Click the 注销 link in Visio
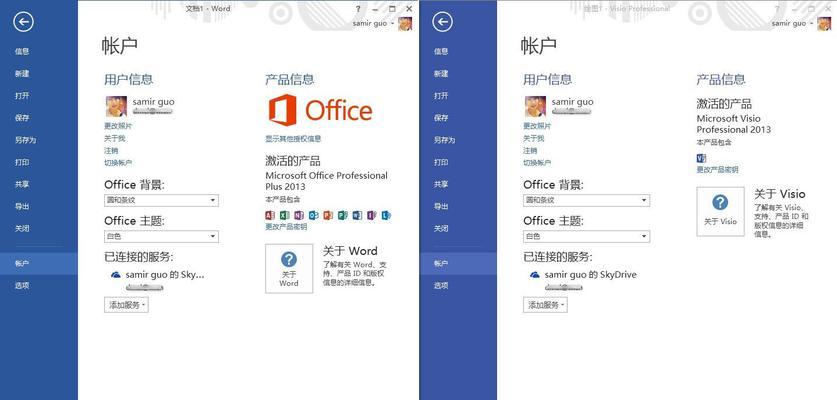Image resolution: width=837 pixels, height=400 pixels. pos(530,151)
